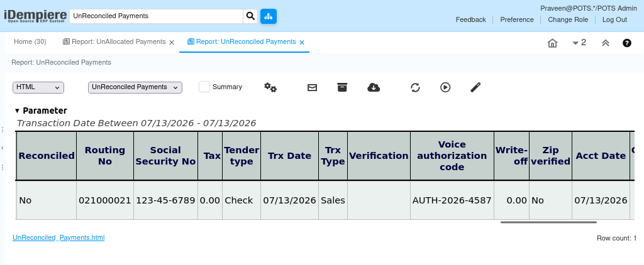The height and width of the screenshot is (265, 644).
Task: Click the iDempiere logo
Action: (35, 16)
